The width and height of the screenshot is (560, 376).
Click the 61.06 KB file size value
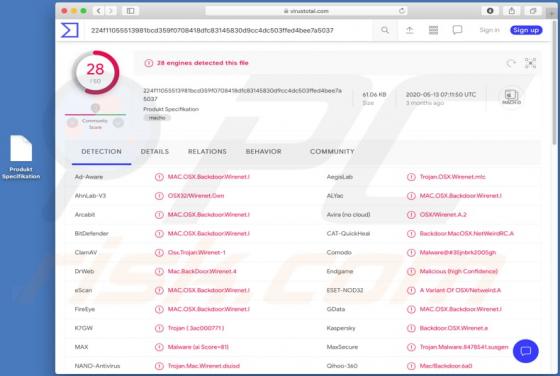[374, 95]
